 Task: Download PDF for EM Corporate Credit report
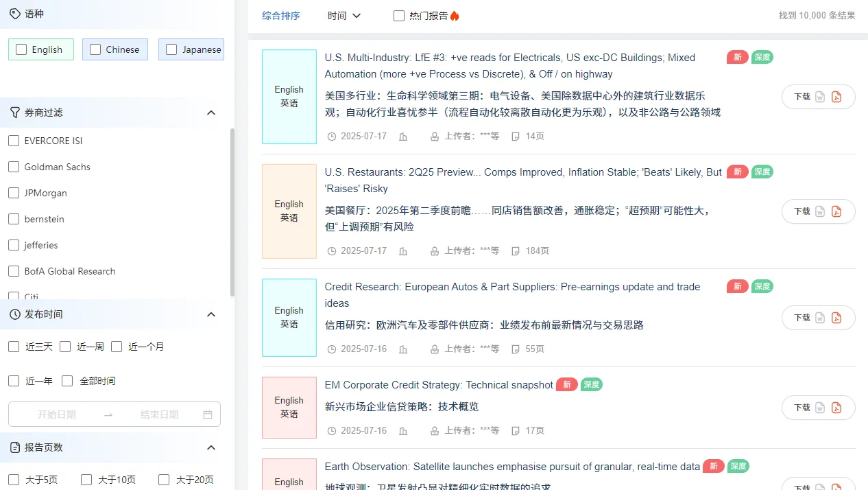[836, 408]
